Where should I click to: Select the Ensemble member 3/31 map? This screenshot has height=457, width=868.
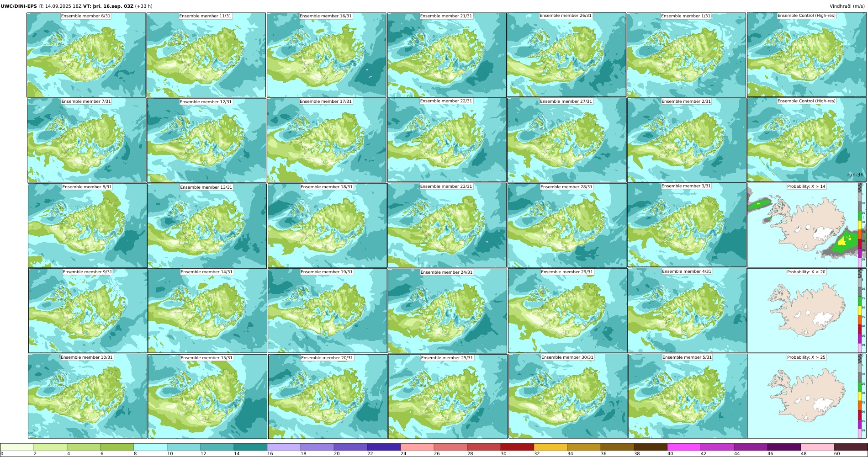687,225
